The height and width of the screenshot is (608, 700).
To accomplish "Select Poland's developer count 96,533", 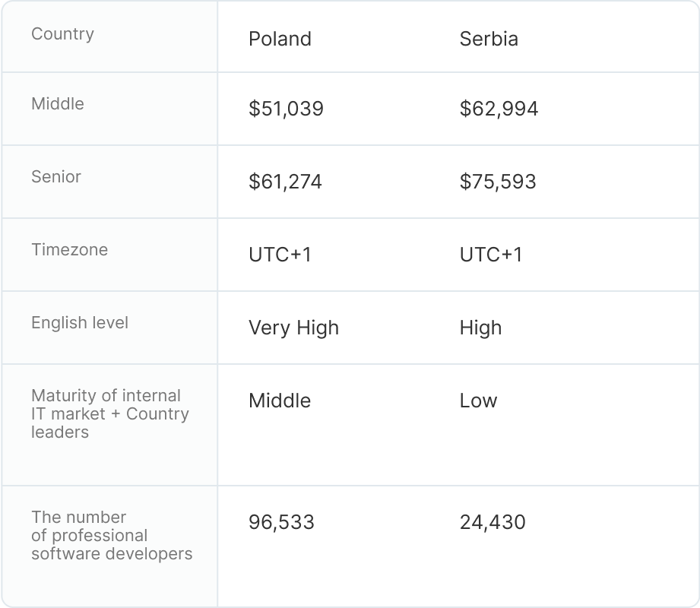I will 281,522.
